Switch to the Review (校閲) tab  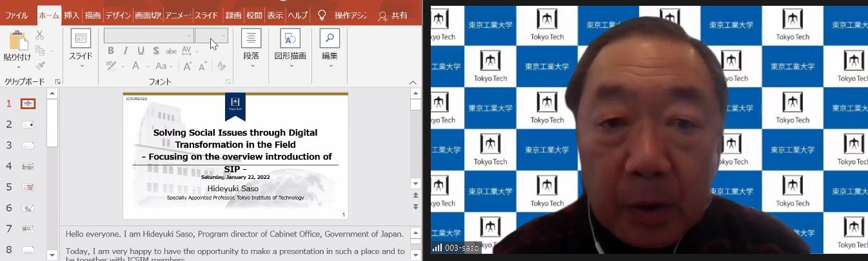(254, 15)
